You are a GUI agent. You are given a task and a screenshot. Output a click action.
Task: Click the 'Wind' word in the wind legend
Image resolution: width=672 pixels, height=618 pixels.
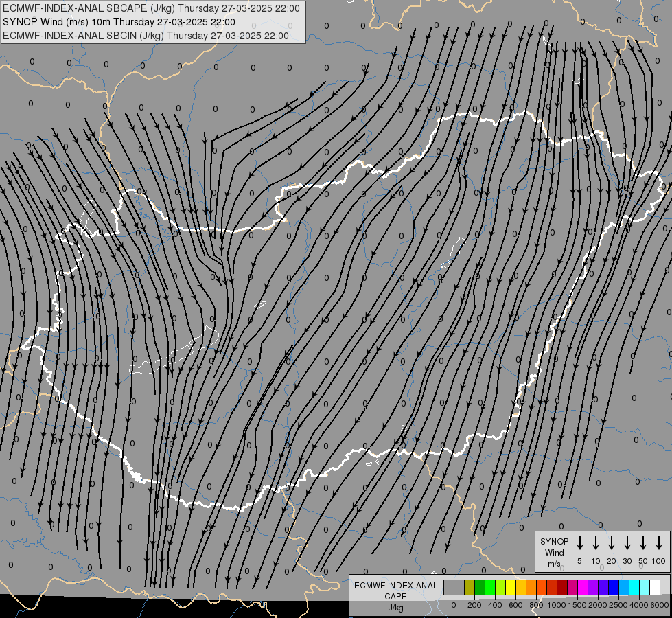click(554, 552)
